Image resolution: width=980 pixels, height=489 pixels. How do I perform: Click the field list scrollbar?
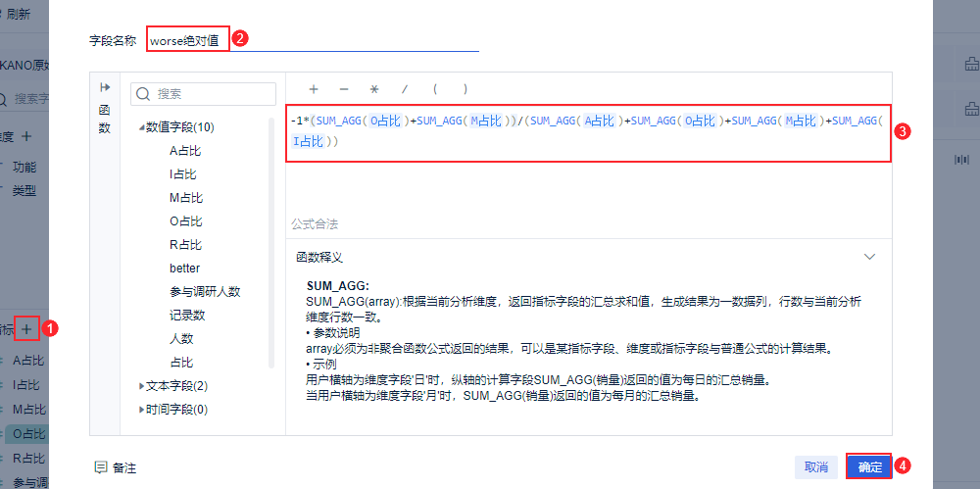(x=271, y=243)
